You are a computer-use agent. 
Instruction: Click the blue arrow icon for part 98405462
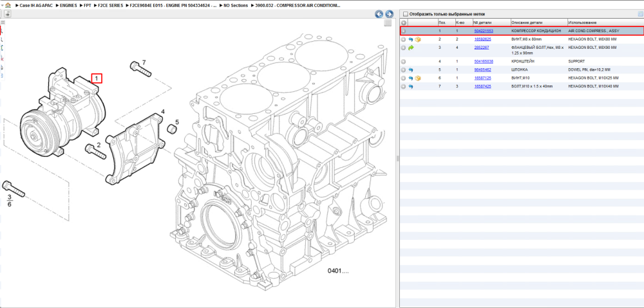click(411, 69)
